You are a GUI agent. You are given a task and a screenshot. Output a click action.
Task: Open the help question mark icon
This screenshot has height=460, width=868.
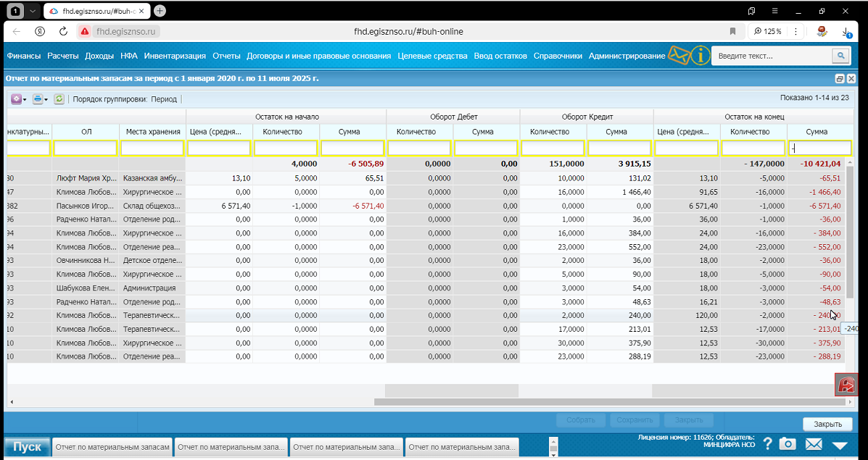coord(767,444)
